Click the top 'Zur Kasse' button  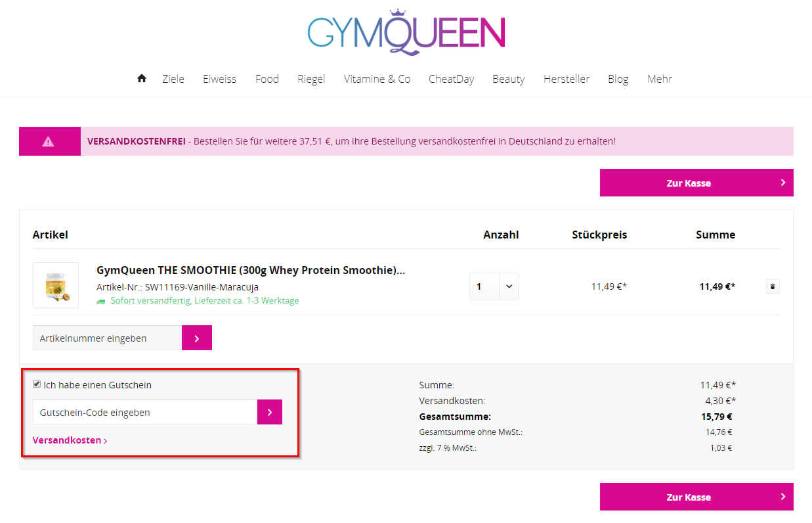point(696,183)
